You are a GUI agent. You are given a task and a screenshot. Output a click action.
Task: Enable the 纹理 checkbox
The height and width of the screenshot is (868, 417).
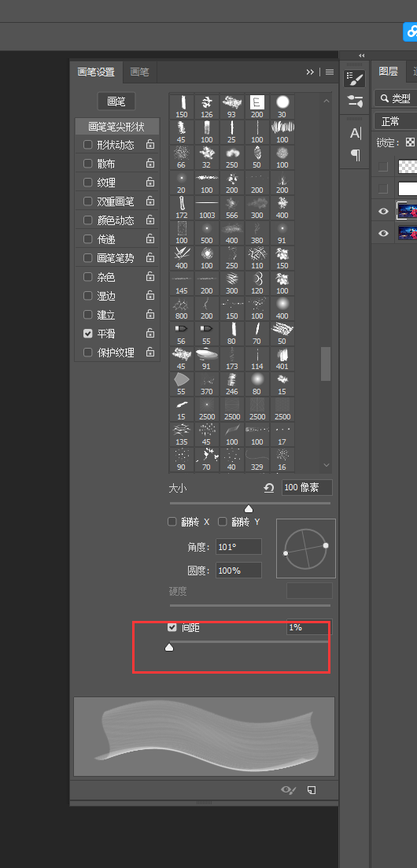(87, 183)
